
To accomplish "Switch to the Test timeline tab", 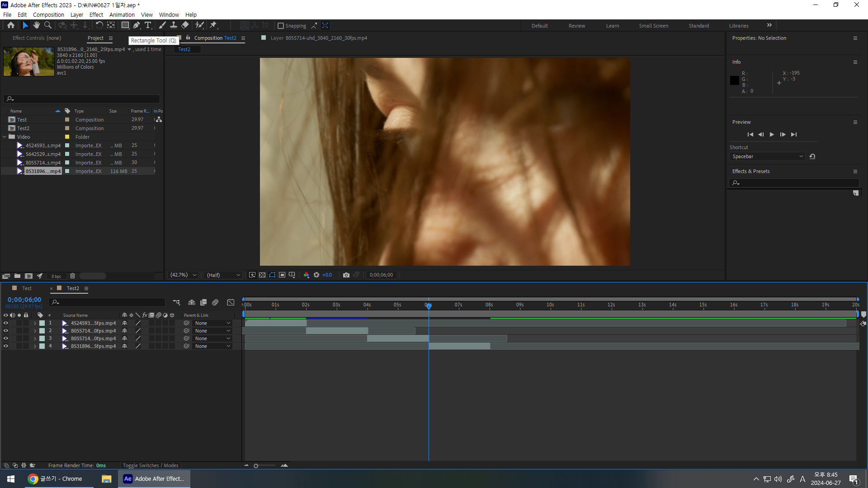I will click(x=27, y=288).
